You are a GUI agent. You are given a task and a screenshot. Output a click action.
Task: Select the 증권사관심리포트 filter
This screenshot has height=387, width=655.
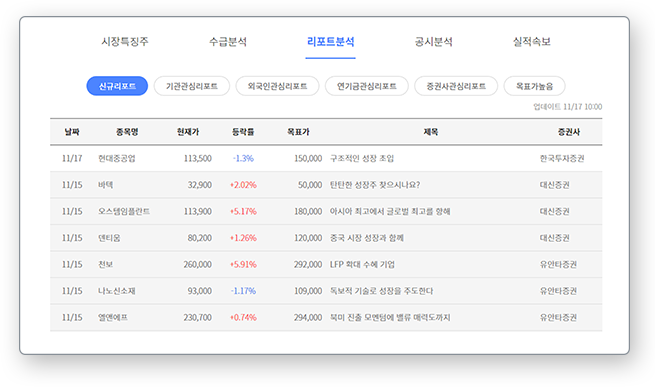click(456, 86)
